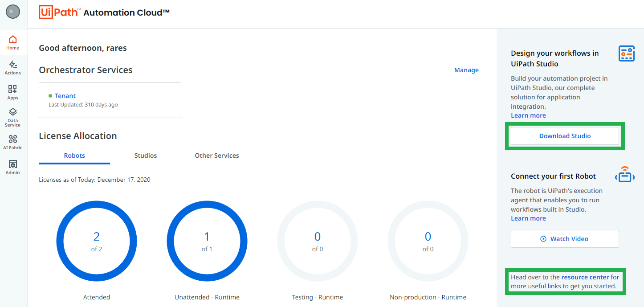Image resolution: width=644 pixels, height=307 pixels.
Task: Click the Robot illustration icon
Action: 625,174
